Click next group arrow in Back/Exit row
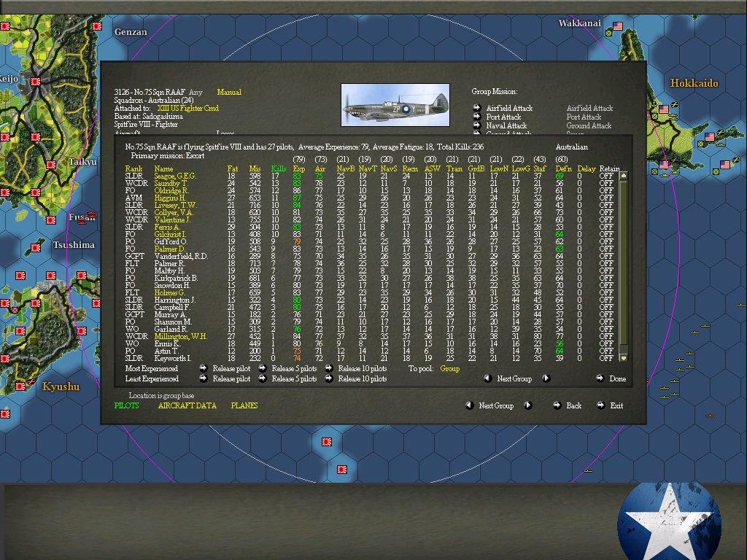747x560 pixels. pyautogui.click(x=528, y=405)
